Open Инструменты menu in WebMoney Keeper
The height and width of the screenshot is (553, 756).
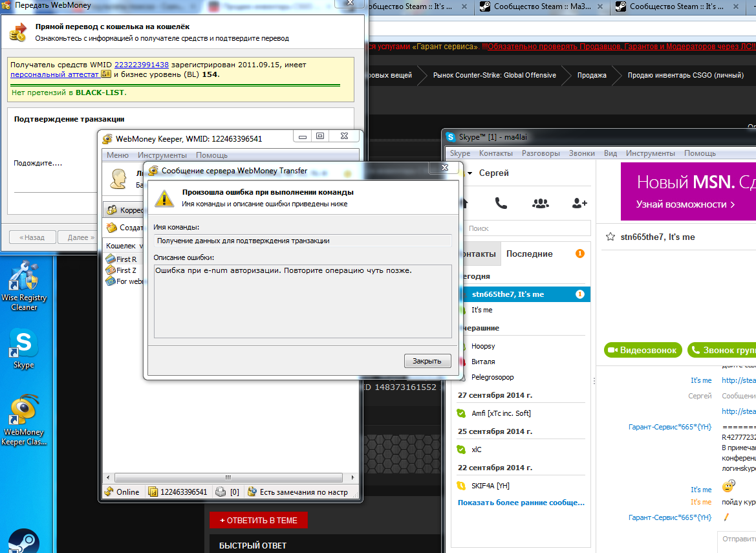tap(162, 155)
